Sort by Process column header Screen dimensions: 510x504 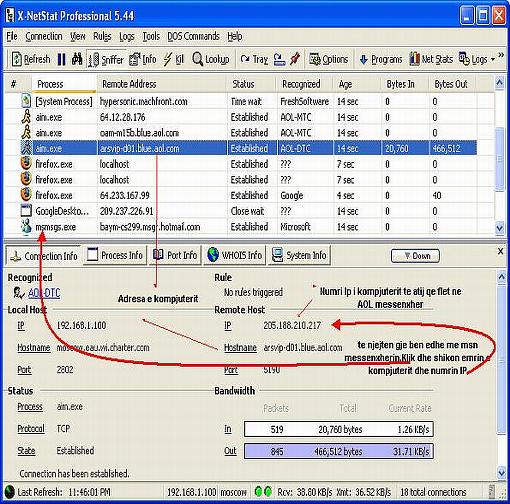point(64,84)
